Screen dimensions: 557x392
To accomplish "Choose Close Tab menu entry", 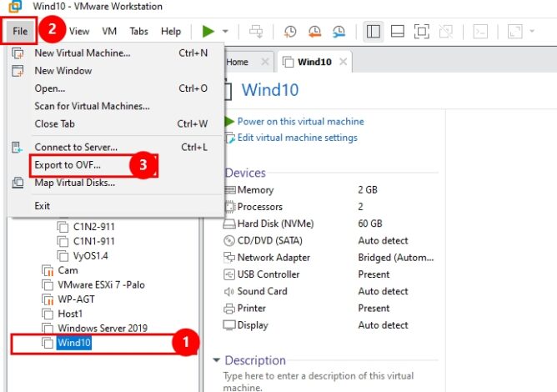I will pos(116,123).
